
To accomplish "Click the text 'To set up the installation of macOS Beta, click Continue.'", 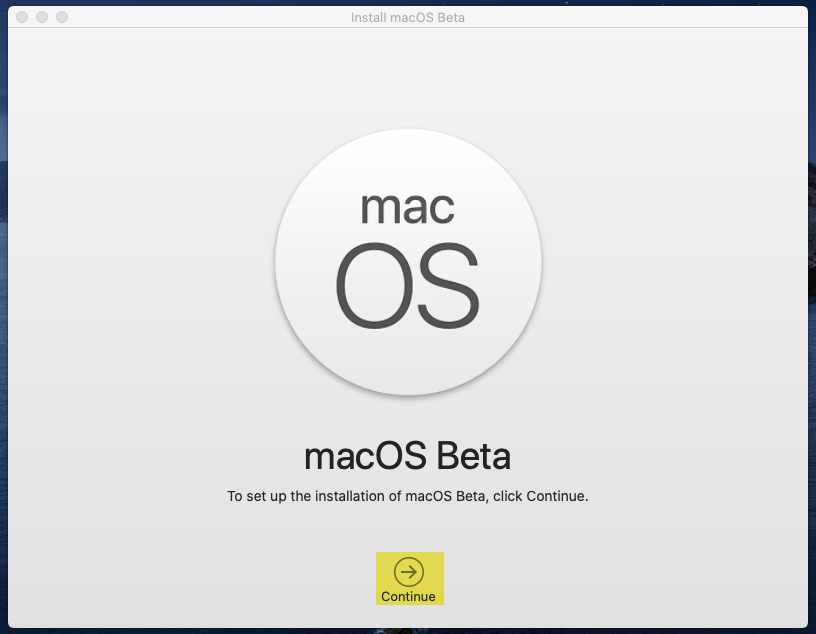I will point(408,496).
